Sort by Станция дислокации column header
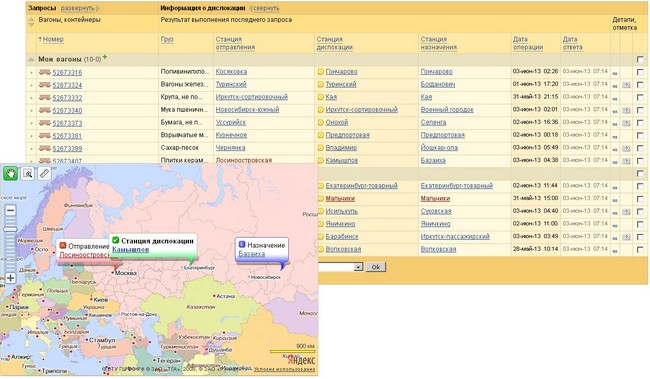650x379 pixels. 334,43
